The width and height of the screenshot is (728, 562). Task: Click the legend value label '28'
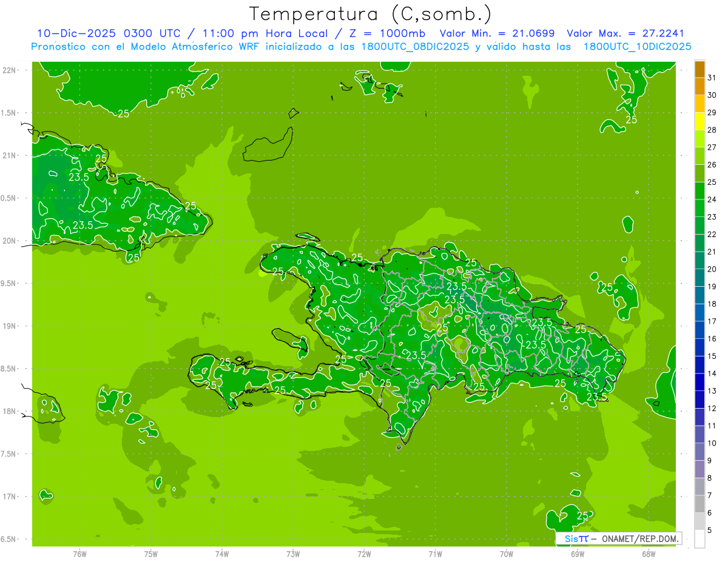coord(712,130)
